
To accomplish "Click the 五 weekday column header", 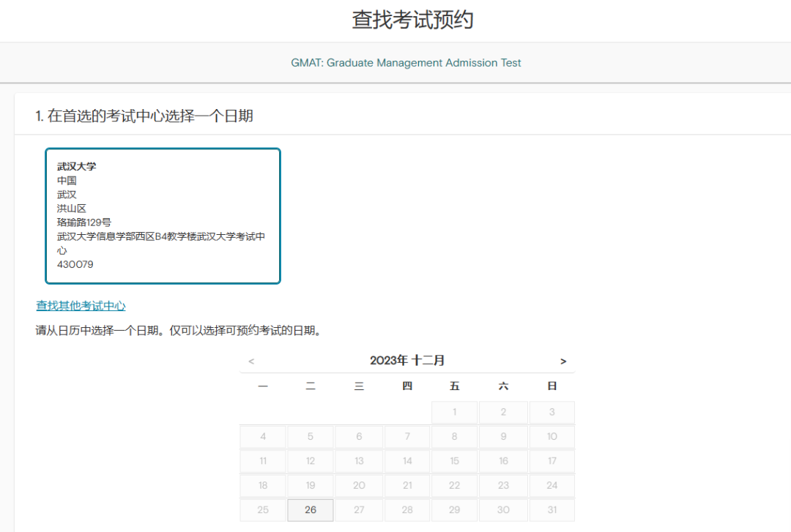I will (455, 386).
